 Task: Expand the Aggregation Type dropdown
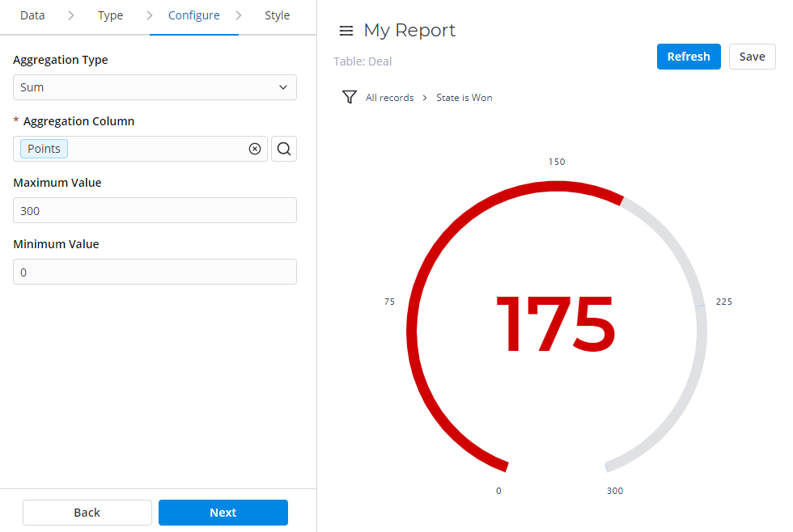(155, 87)
